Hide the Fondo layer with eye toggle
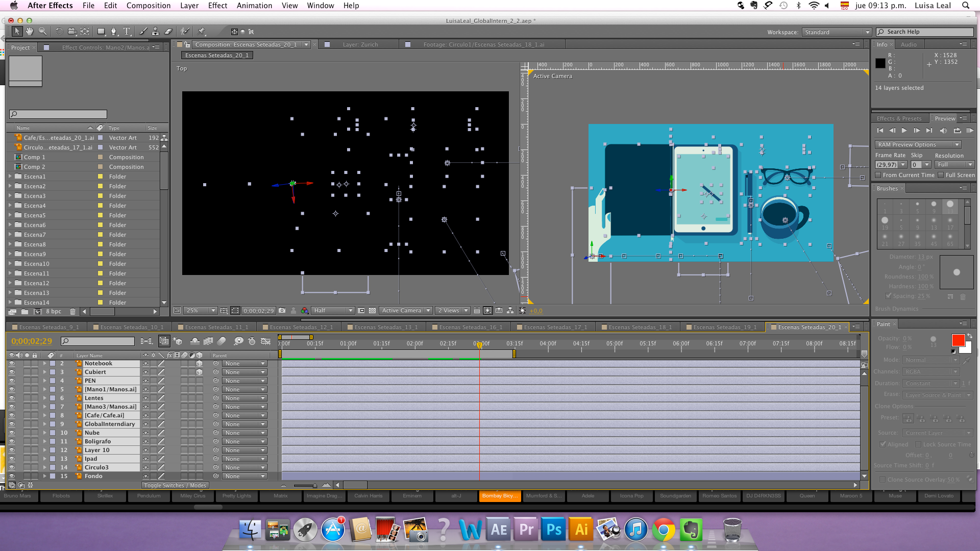The image size is (980, 551). pyautogui.click(x=11, y=477)
